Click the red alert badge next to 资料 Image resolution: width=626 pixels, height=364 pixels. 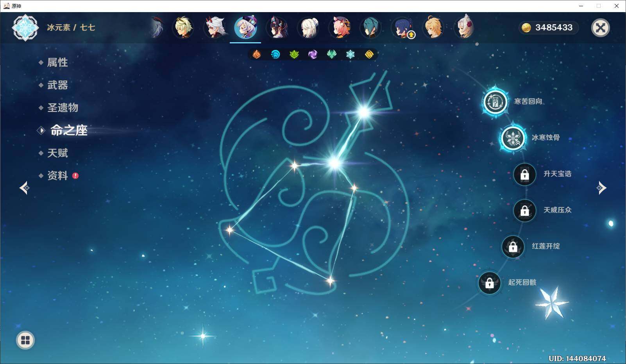point(75,176)
